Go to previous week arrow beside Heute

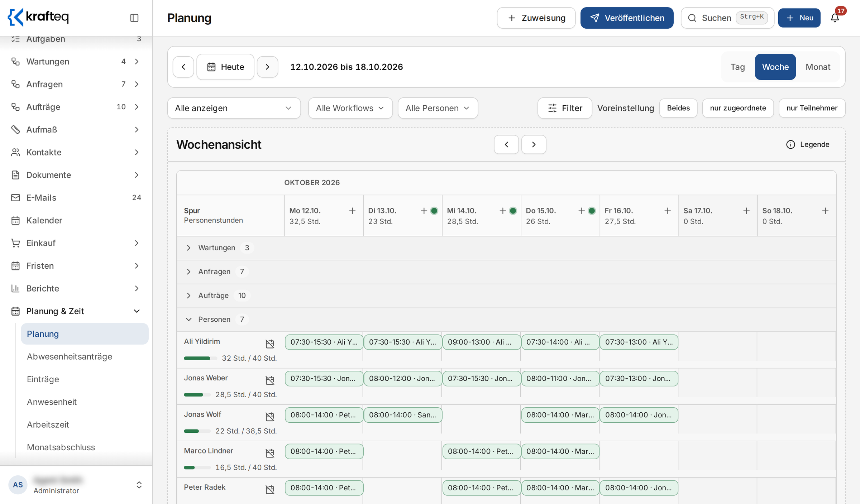(x=183, y=67)
